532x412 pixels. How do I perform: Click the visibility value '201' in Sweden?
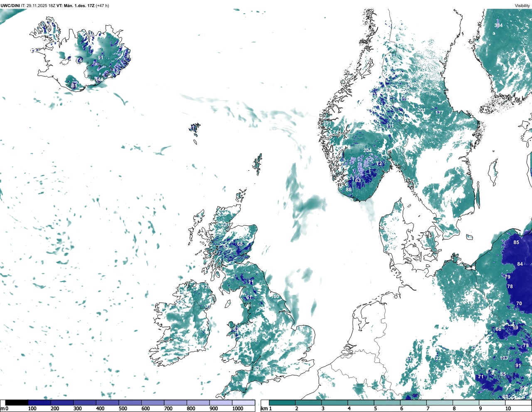421,110
